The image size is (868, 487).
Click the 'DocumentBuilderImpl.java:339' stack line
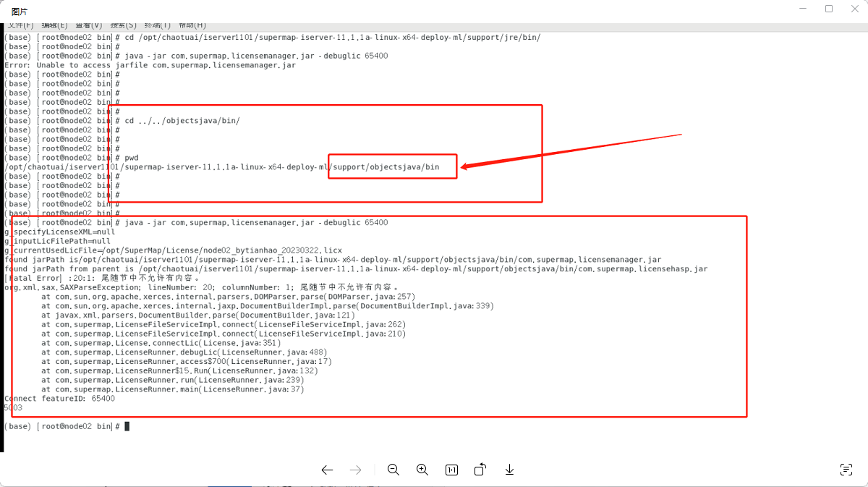tap(268, 306)
